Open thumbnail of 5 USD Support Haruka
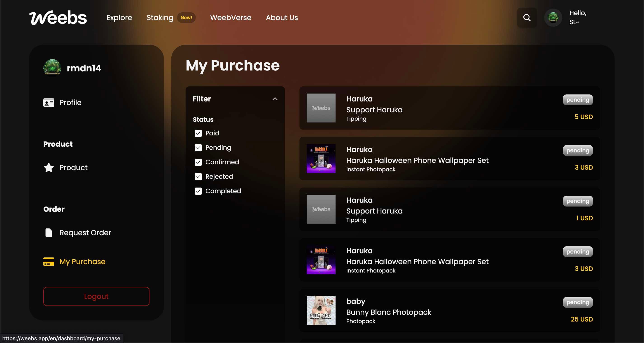Screen dimensions: 644x343 click(x=321, y=108)
